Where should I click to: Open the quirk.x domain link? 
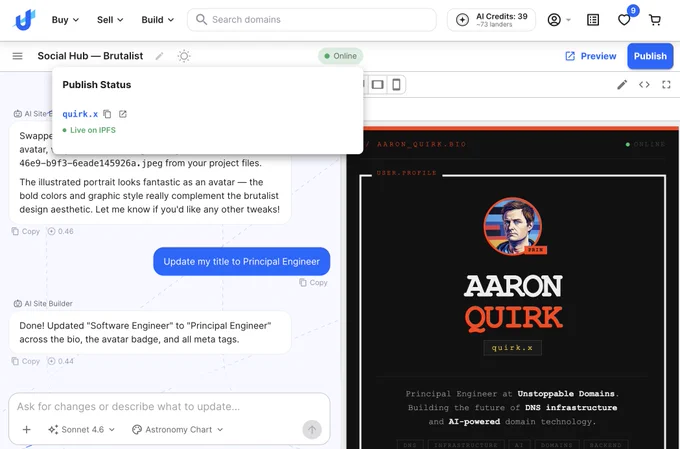[80, 114]
